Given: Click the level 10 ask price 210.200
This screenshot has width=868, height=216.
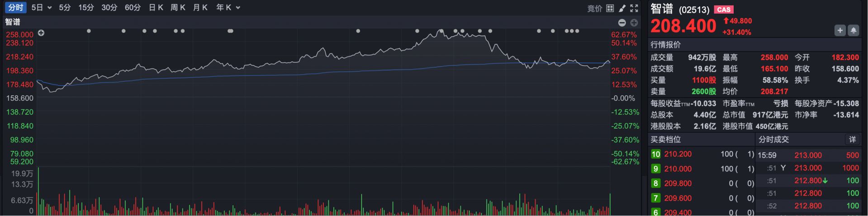Looking at the screenshot, I should pyautogui.click(x=678, y=154).
